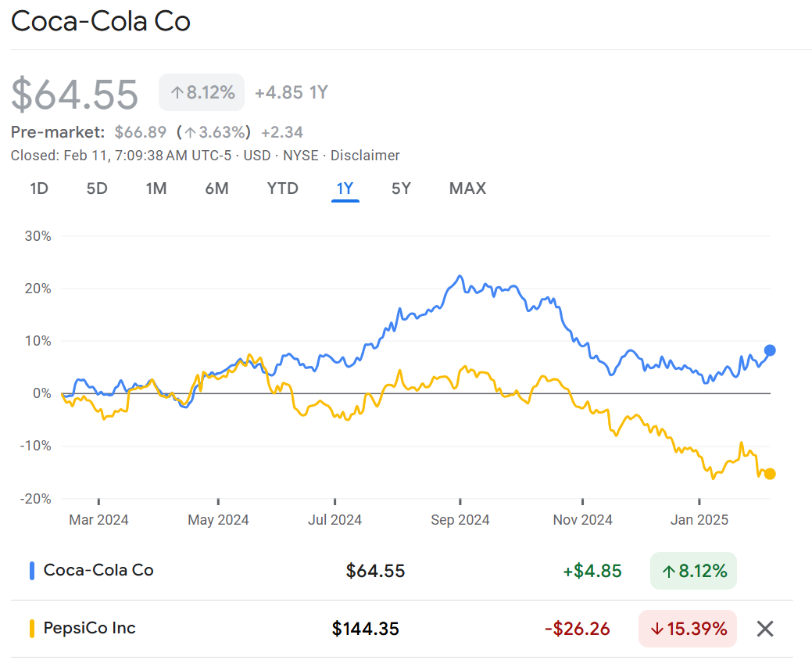Screen dimensions: 812x667
Task: Select the 5D time range
Action: tap(97, 188)
